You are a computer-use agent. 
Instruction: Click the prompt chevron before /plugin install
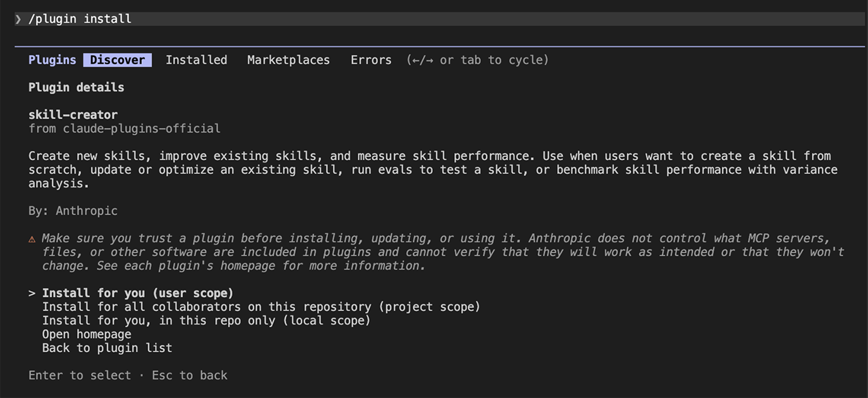pos(18,19)
